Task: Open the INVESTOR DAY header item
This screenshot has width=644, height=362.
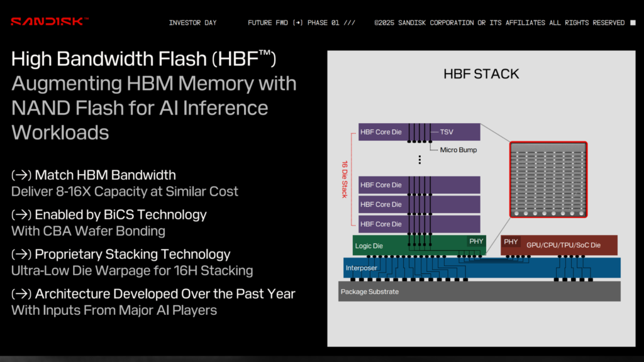Action: click(192, 22)
